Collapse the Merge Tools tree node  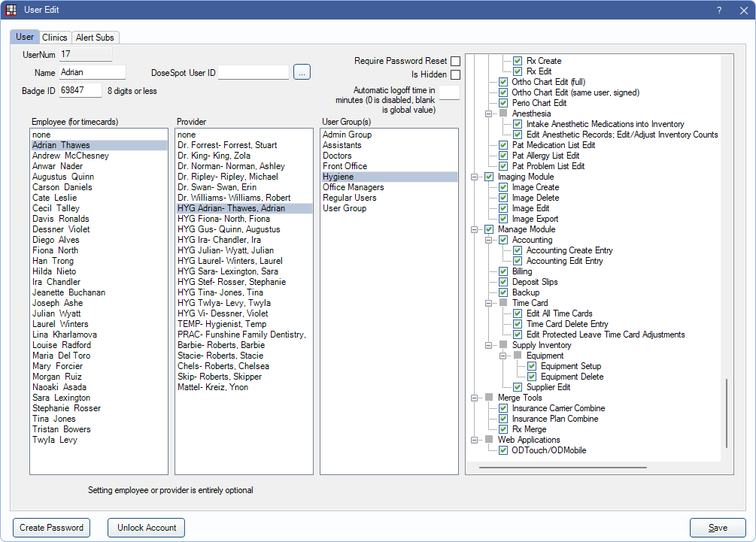475,398
